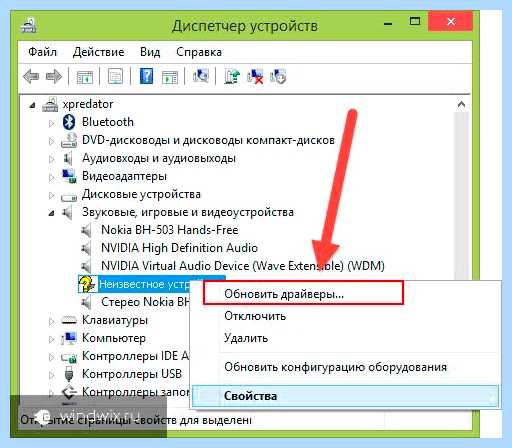Open the Вид menu
This screenshot has height=448, width=512.
pos(150,52)
